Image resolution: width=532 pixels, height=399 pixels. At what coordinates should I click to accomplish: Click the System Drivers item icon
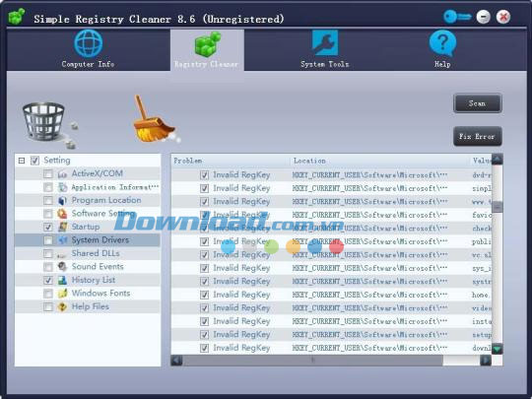pos(62,240)
